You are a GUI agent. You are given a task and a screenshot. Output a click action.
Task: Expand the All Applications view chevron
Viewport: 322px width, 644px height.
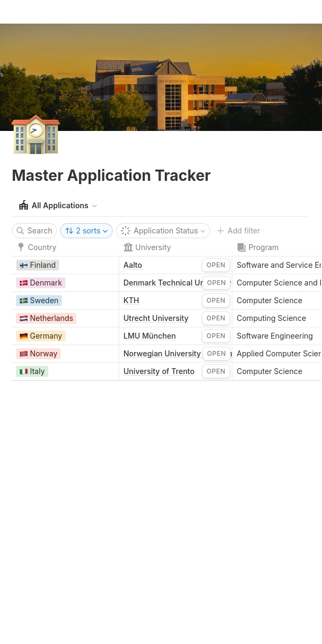pyautogui.click(x=94, y=206)
